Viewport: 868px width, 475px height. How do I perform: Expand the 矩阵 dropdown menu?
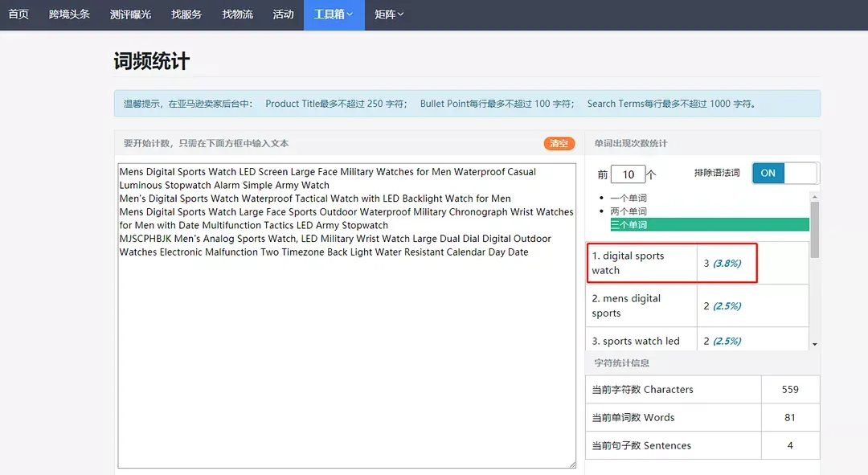[x=389, y=15]
